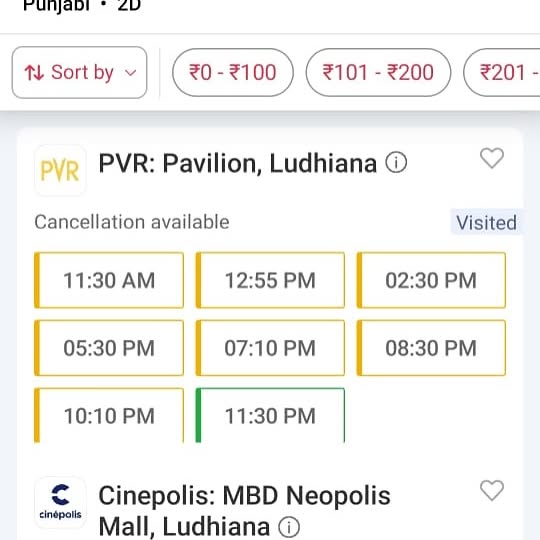This screenshot has height=540, width=540.
Task: Select the 11:30 AM showtime
Action: pyautogui.click(x=109, y=280)
